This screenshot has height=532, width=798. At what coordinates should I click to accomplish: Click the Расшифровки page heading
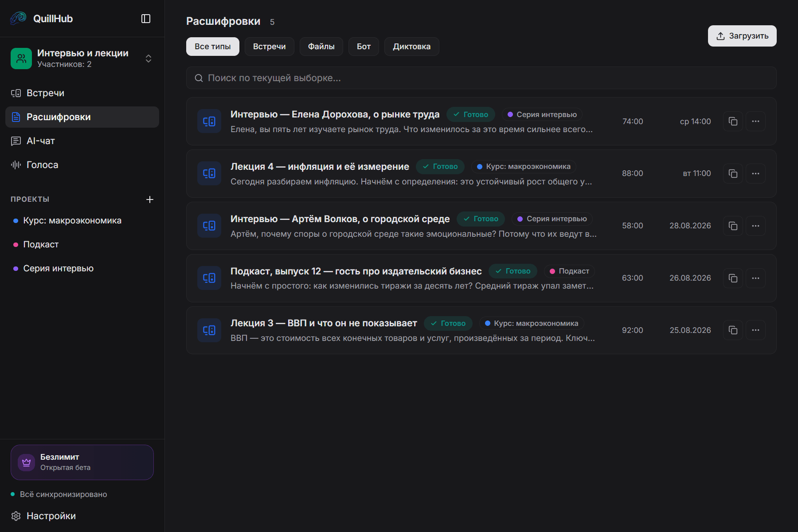click(x=223, y=21)
